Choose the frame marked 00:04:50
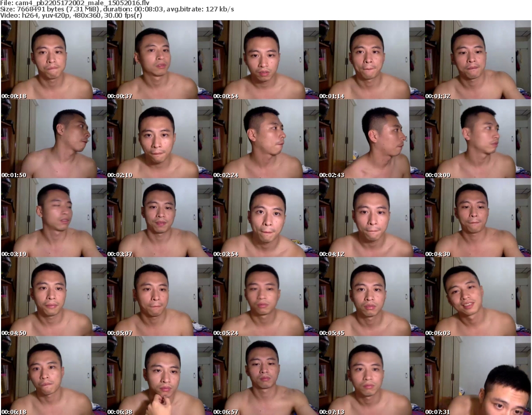 (54, 297)
